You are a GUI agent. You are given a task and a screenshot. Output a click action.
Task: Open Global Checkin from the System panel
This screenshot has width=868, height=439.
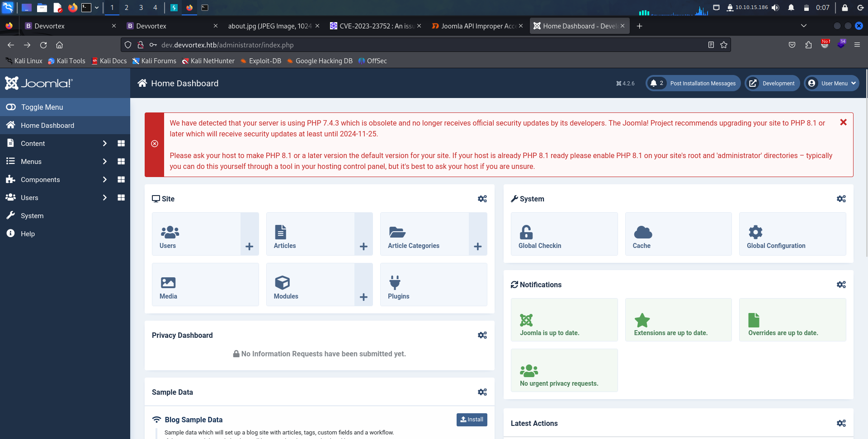pos(564,234)
